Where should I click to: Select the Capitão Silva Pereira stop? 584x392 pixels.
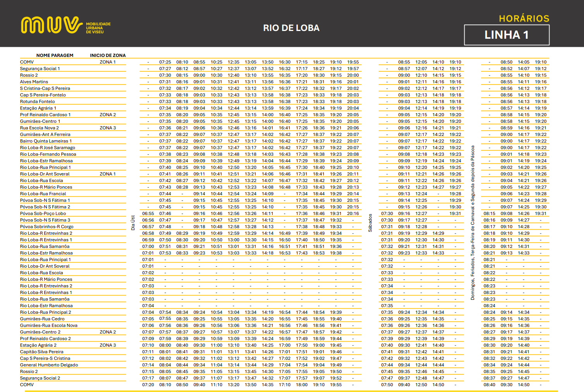pyautogui.click(x=42, y=352)
